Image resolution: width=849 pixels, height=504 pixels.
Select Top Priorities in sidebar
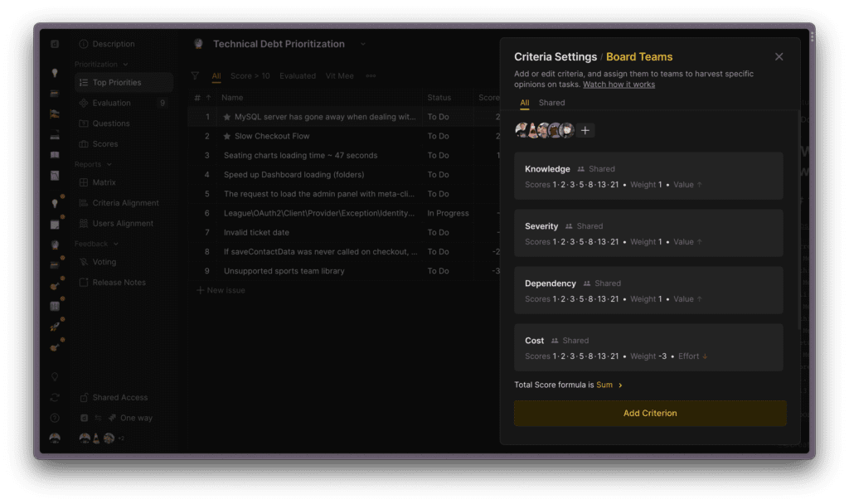124,82
